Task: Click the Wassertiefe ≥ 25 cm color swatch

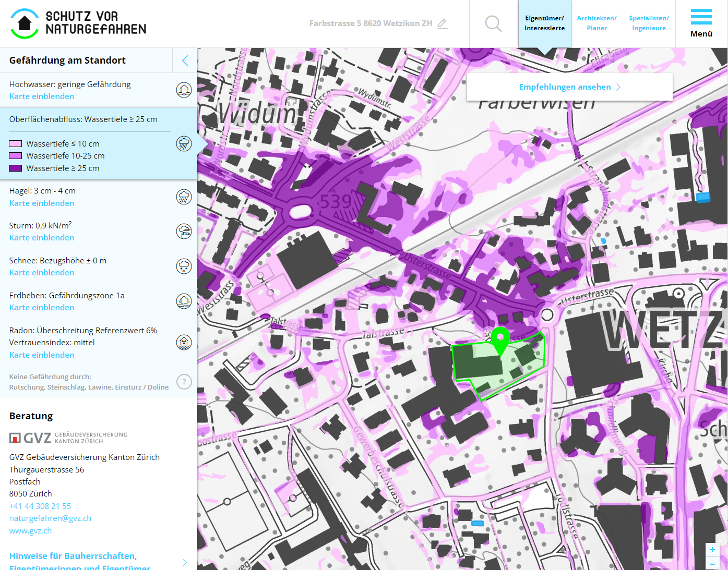Action: (x=16, y=168)
